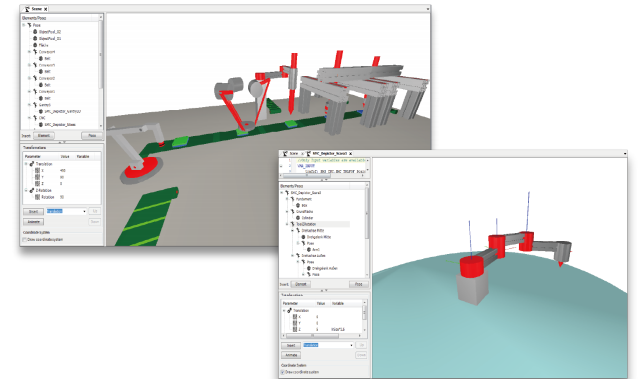Collapse the Translation node in robot panel

point(284,311)
